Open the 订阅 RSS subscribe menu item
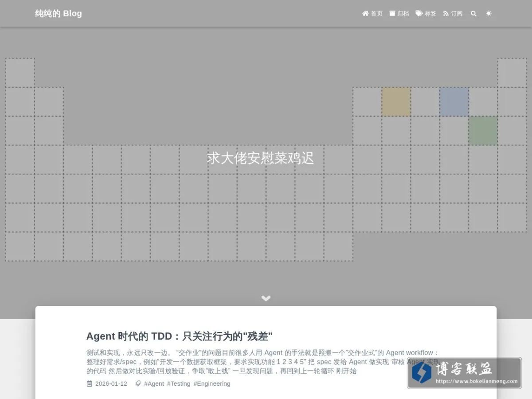This screenshot has height=399, width=532. pos(453,13)
